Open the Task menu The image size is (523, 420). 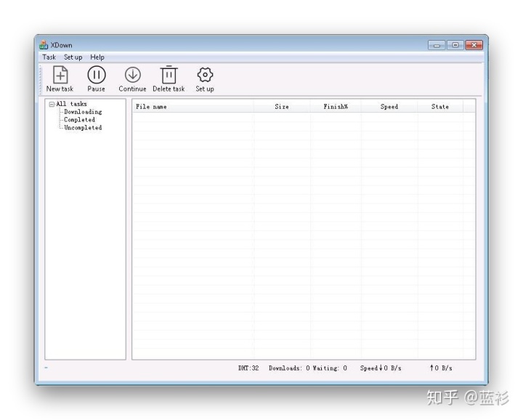point(49,57)
